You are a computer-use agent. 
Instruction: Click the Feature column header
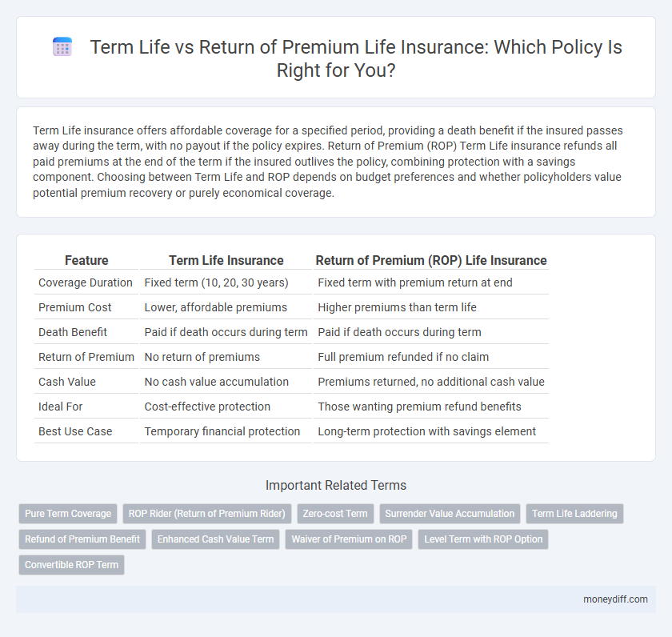tap(86, 260)
